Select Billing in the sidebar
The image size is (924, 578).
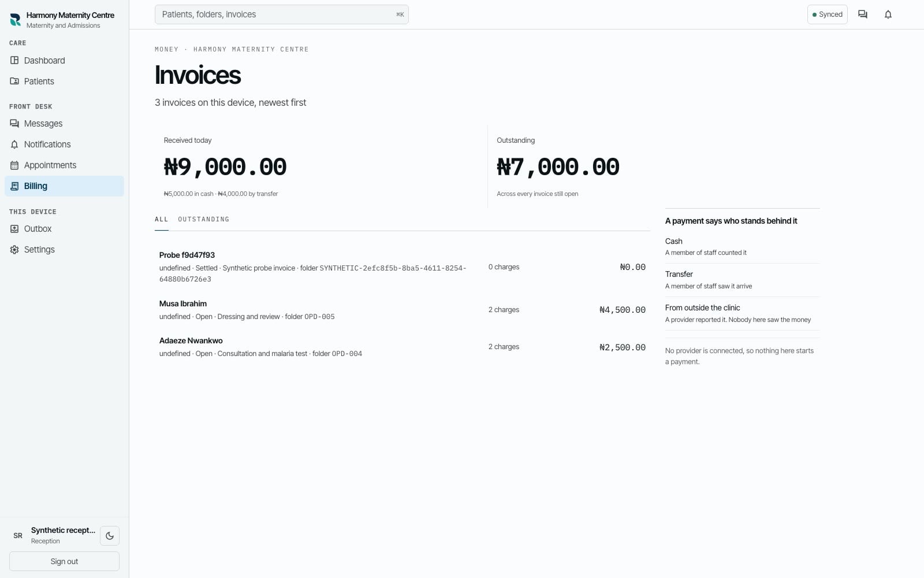(64, 186)
